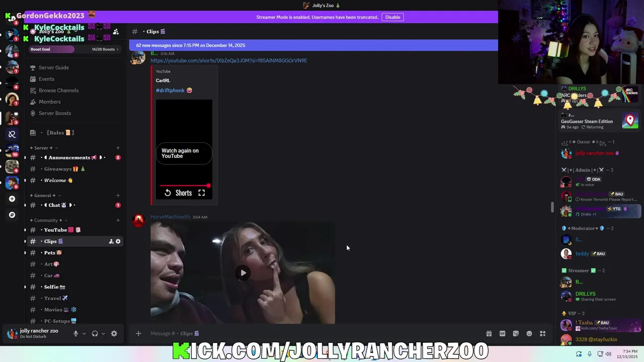Open the emoji picker smiley icon
This screenshot has height=362, width=644.
529,333
